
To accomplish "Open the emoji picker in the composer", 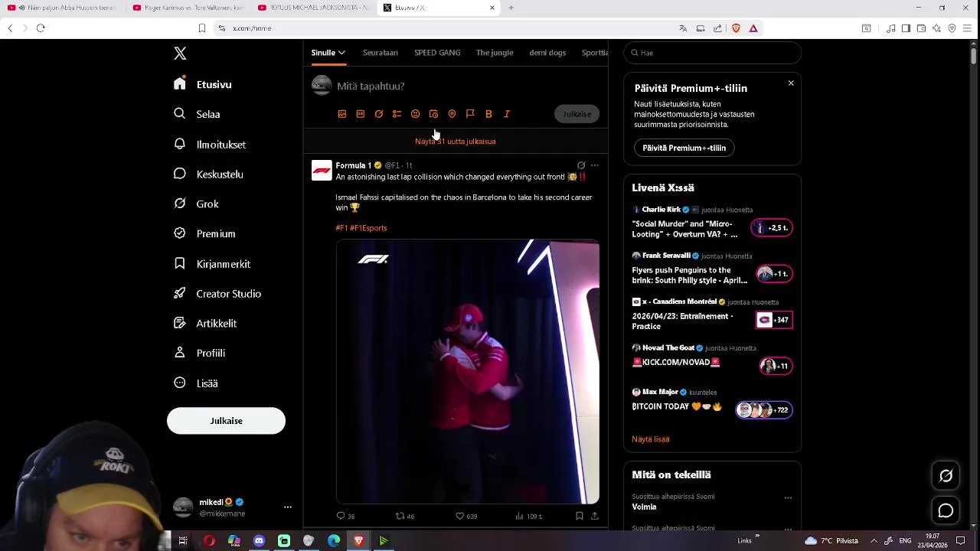I will click(x=415, y=114).
